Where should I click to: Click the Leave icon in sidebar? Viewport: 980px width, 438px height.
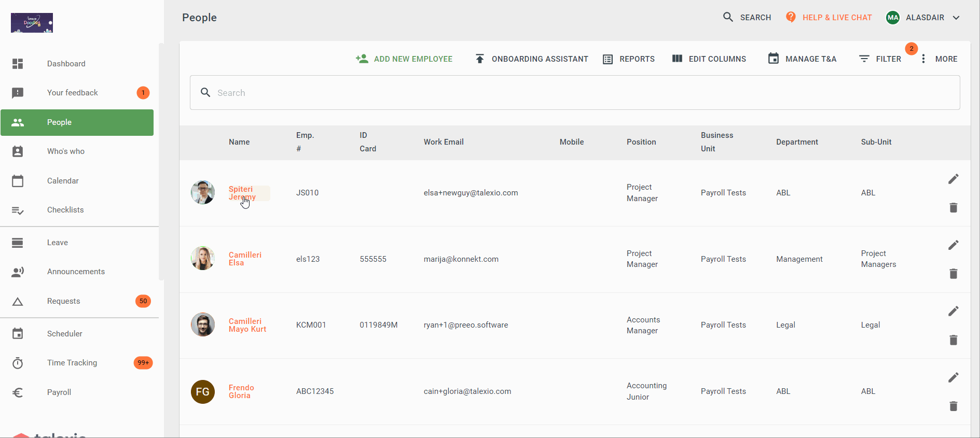coord(18,243)
